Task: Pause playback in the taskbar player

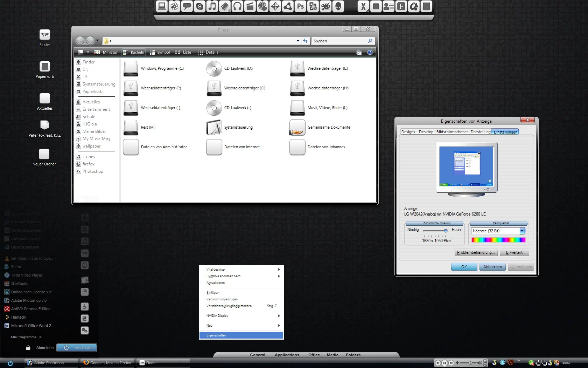Action: tap(444, 363)
